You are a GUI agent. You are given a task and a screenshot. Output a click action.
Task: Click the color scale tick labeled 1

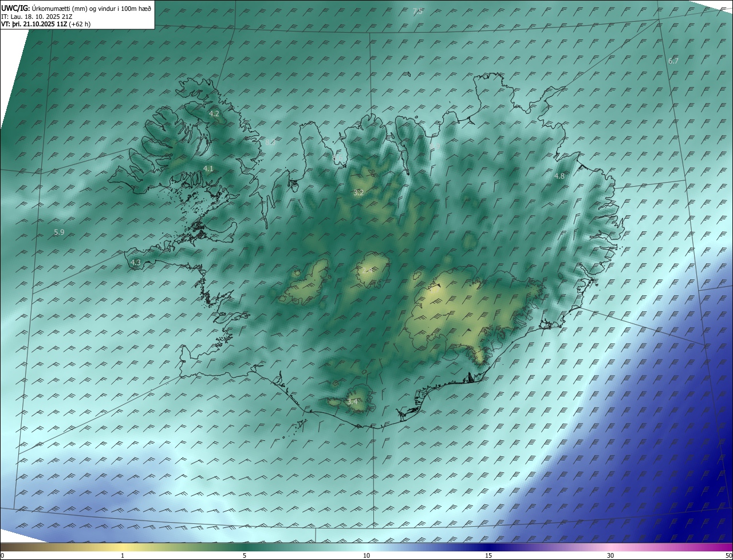123,555
